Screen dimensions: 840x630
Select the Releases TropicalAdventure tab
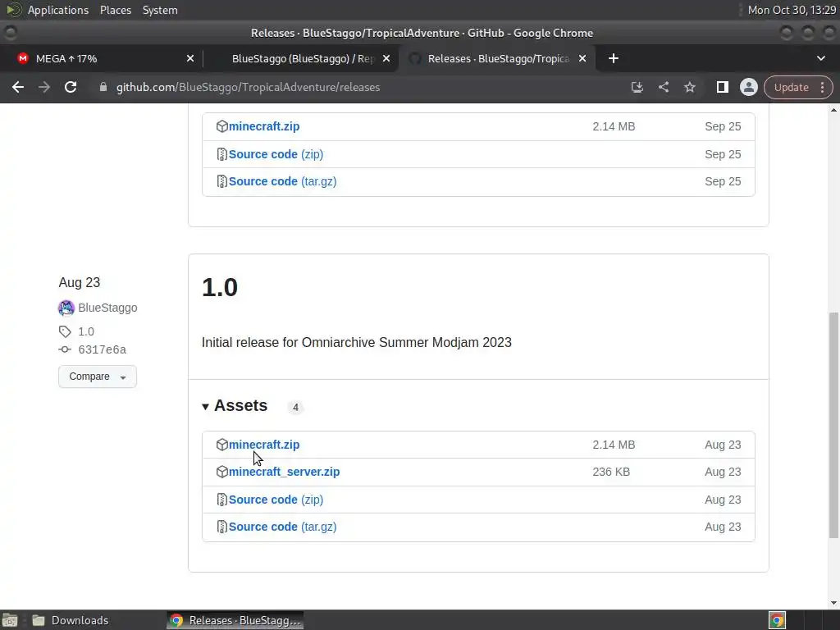pyautogui.click(x=498, y=58)
